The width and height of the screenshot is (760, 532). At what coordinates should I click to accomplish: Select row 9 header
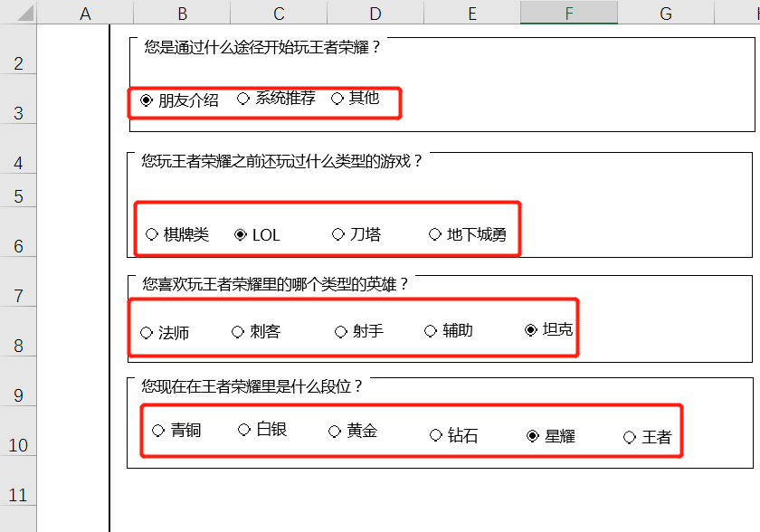click(x=18, y=381)
